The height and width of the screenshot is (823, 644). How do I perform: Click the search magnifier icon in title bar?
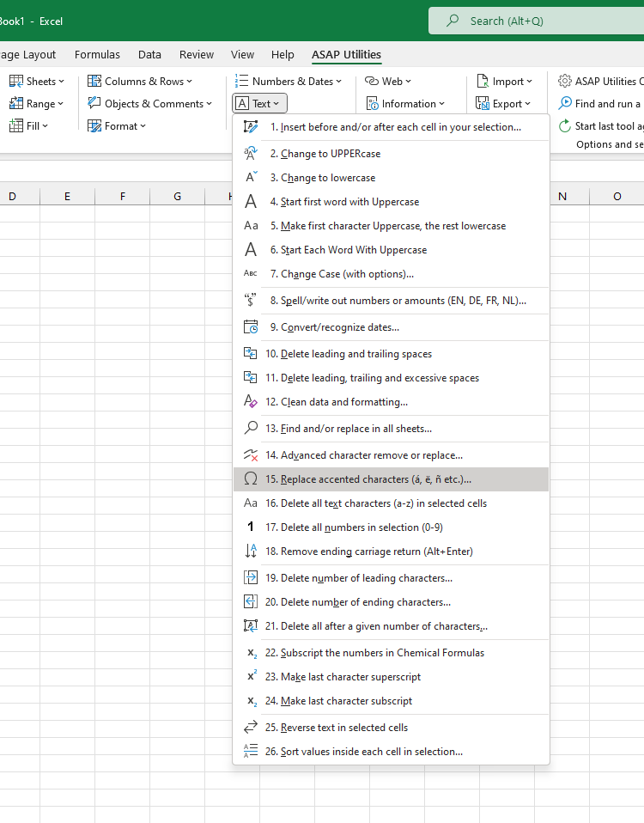[453, 21]
